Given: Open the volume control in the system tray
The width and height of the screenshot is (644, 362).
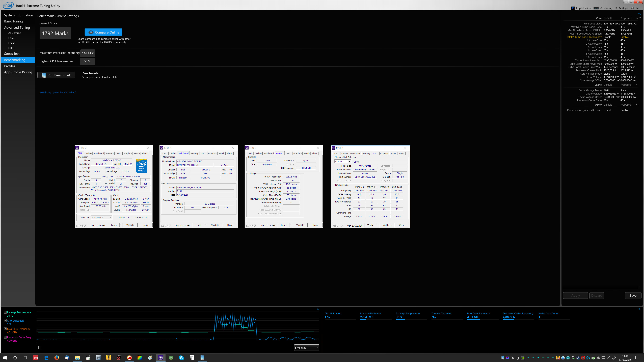Looking at the screenshot, I should pyautogui.click(x=608, y=358).
